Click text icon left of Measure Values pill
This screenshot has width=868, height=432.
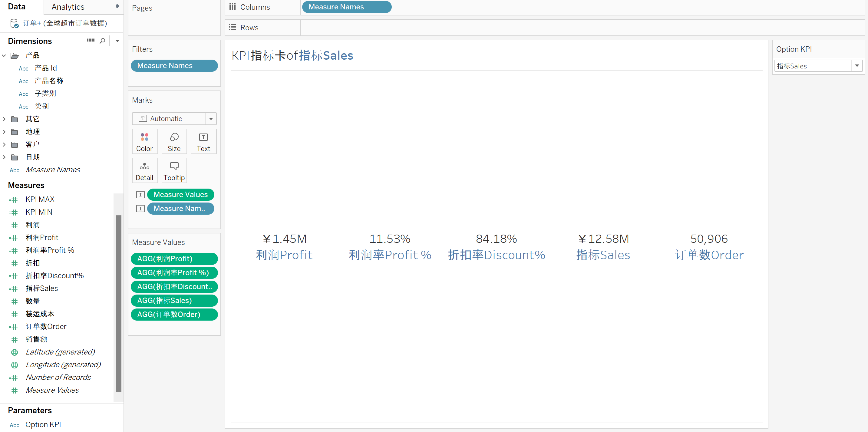coord(140,194)
